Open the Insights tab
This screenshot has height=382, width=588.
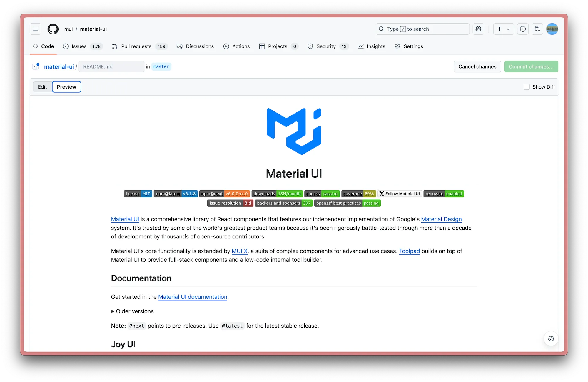click(x=371, y=46)
